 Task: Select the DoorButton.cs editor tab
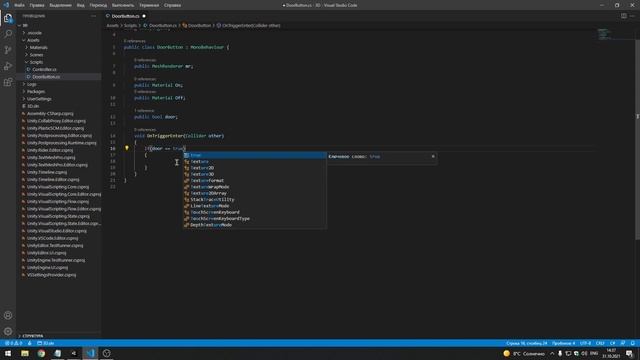[x=126, y=16]
